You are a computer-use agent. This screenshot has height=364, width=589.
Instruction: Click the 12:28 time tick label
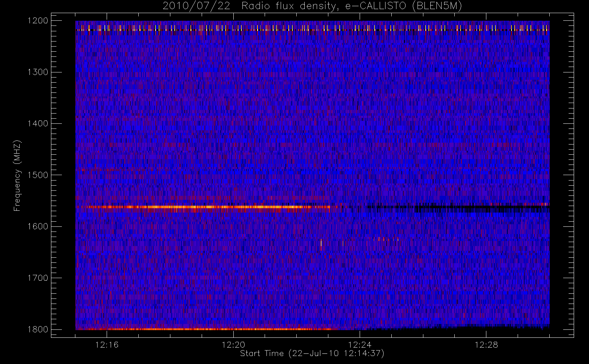[x=486, y=345]
